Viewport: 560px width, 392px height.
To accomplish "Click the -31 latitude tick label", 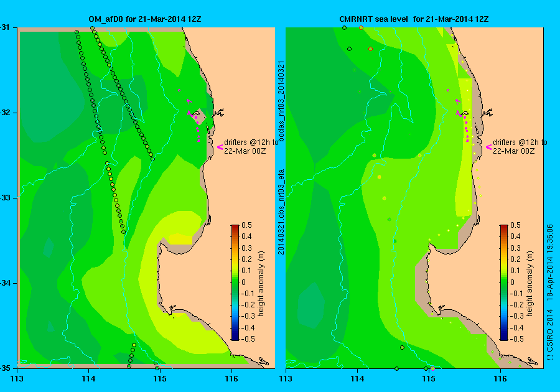I will [5, 27].
